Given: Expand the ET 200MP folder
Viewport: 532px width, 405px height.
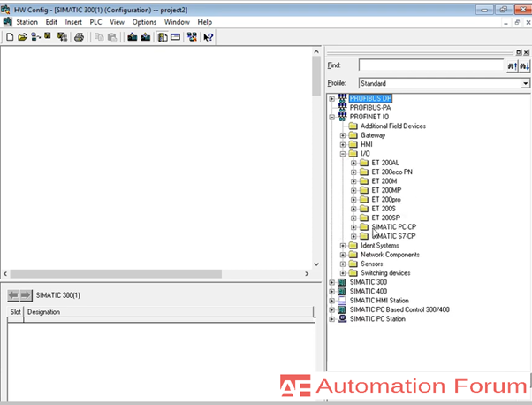Looking at the screenshot, I should [353, 190].
